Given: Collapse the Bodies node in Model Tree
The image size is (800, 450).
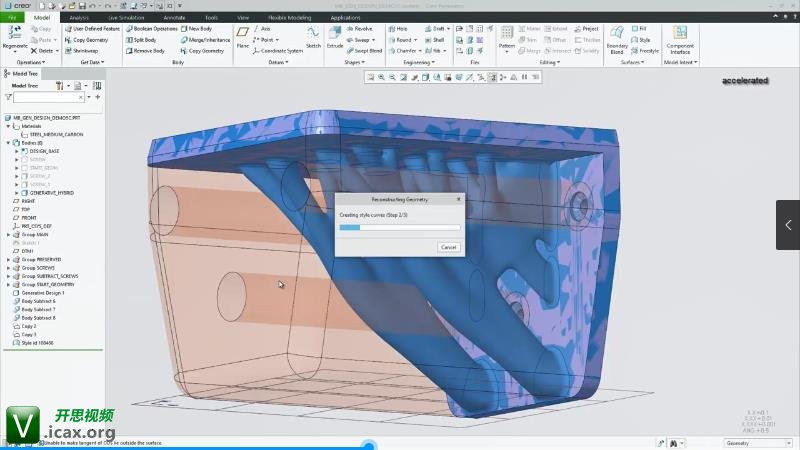Looking at the screenshot, I should pos(8,143).
